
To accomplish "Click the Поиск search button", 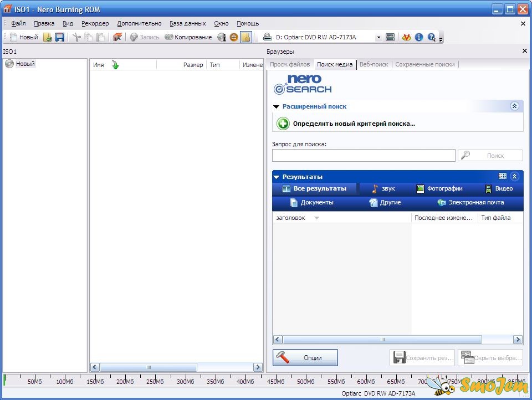I will [x=490, y=156].
